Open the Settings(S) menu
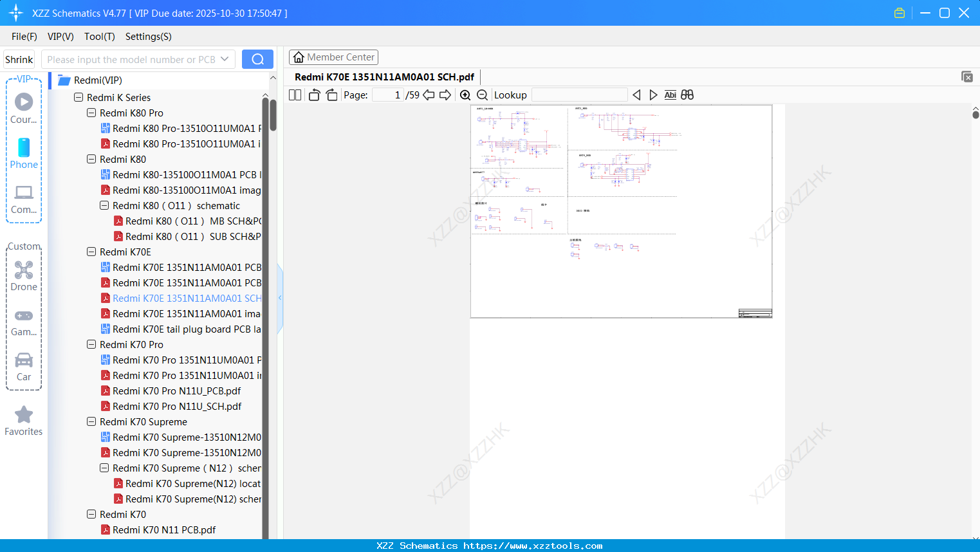The height and width of the screenshot is (552, 980). [149, 36]
